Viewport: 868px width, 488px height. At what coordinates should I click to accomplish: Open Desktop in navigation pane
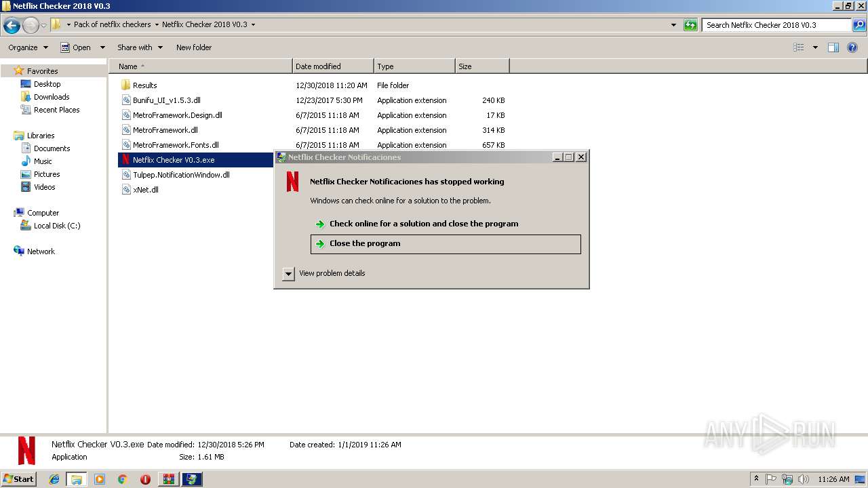47,84
